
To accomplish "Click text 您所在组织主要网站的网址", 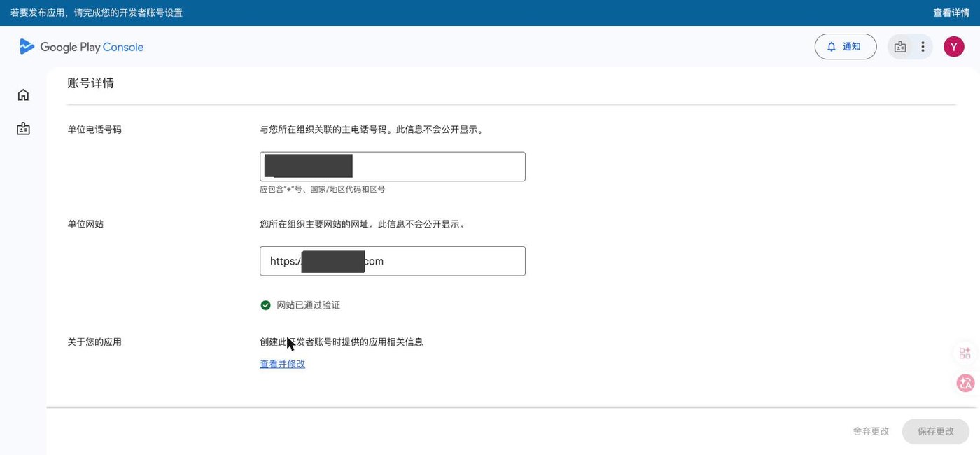I will pyautogui.click(x=316, y=224).
